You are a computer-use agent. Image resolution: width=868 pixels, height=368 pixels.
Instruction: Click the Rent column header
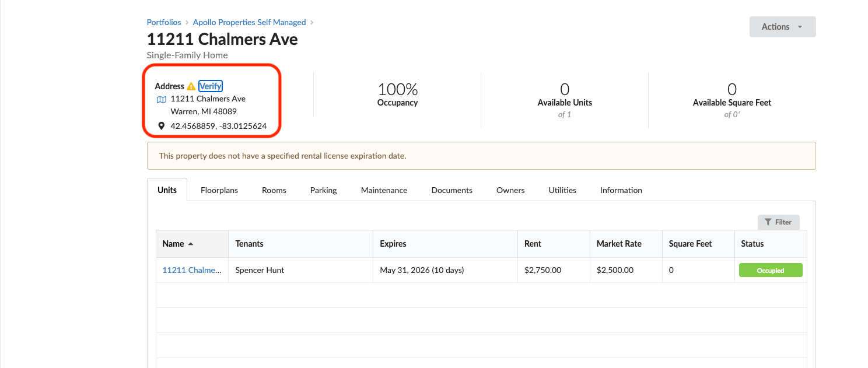[554, 244]
